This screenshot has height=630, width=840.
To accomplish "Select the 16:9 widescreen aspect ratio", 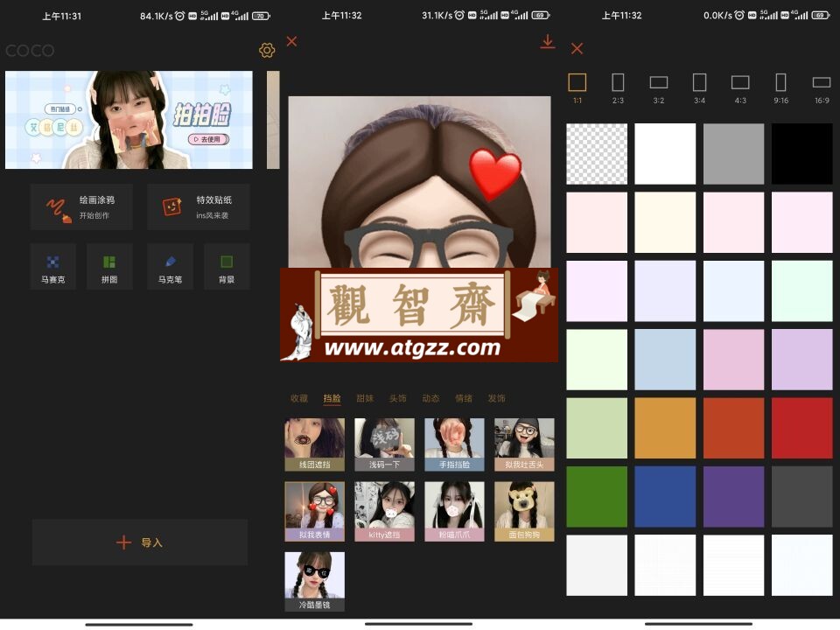I will pyautogui.click(x=822, y=87).
